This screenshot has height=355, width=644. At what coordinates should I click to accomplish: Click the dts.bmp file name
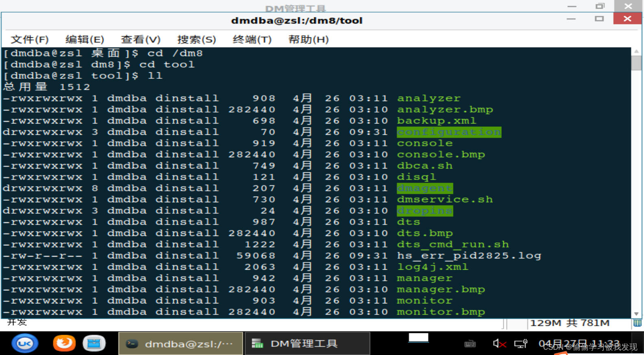424,233
